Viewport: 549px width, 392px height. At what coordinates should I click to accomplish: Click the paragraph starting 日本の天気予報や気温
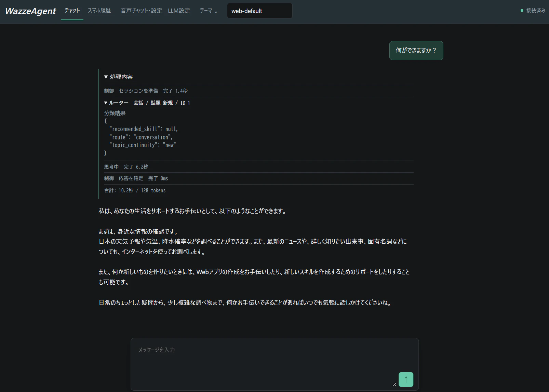coord(253,246)
